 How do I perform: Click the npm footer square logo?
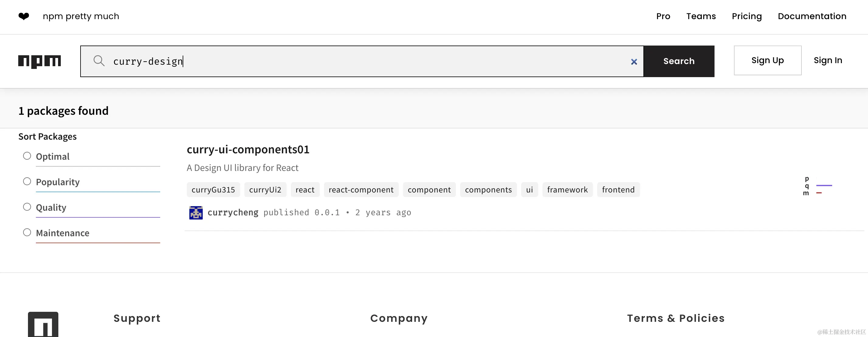click(x=43, y=324)
